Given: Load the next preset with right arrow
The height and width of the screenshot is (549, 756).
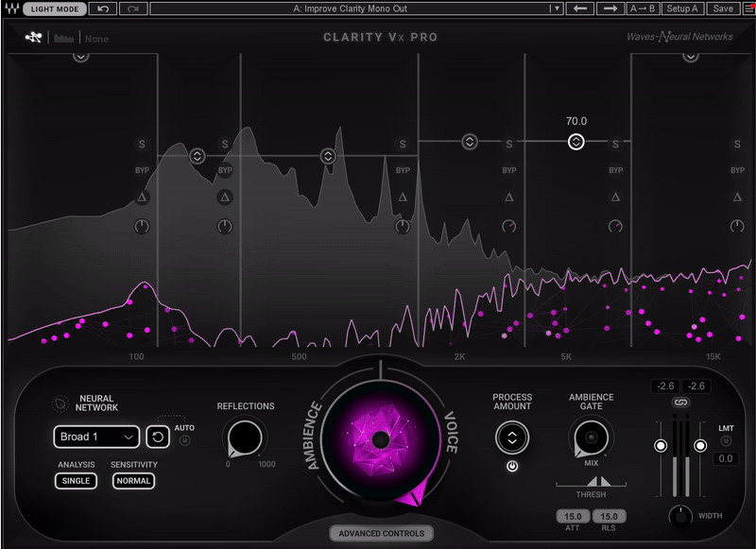Looking at the screenshot, I should click(x=610, y=9).
